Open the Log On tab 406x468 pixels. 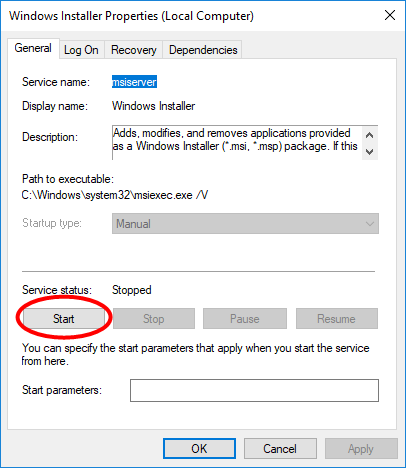[81, 50]
